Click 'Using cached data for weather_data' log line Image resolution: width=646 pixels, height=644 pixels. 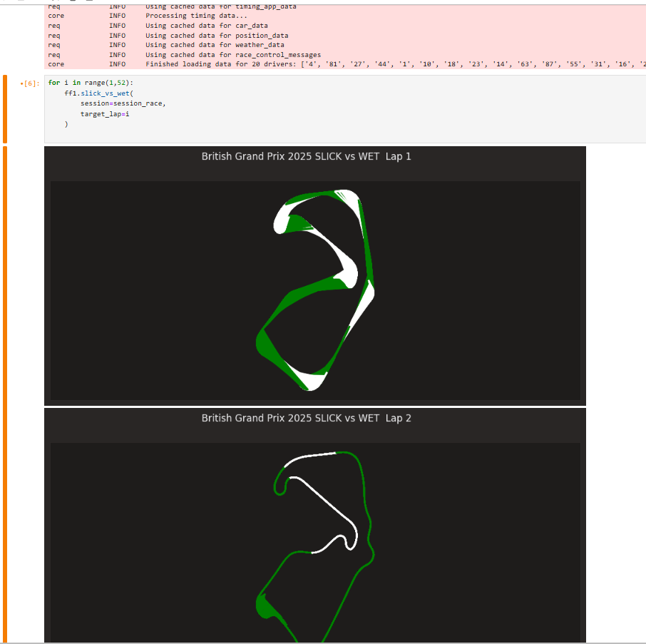(x=215, y=45)
